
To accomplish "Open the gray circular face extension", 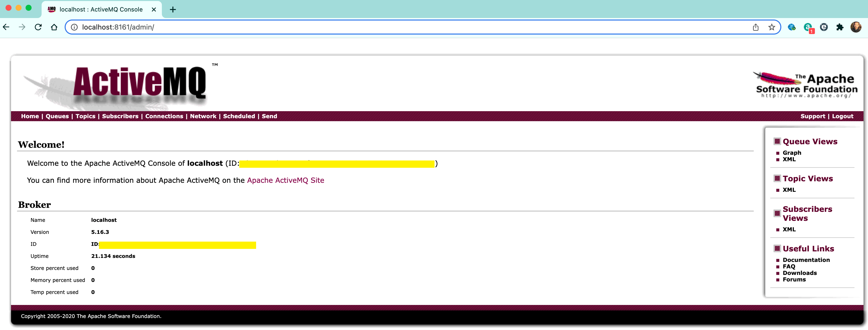I will [824, 27].
